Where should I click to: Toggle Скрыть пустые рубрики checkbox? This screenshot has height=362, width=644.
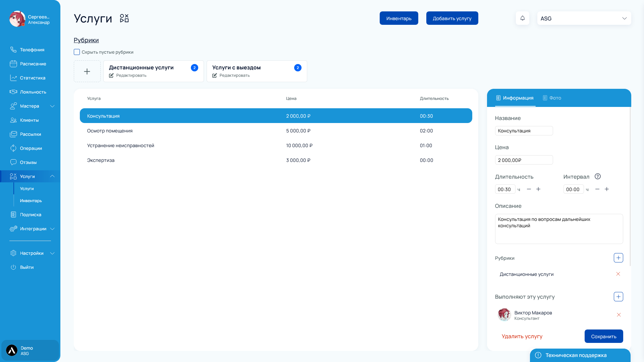point(77,52)
